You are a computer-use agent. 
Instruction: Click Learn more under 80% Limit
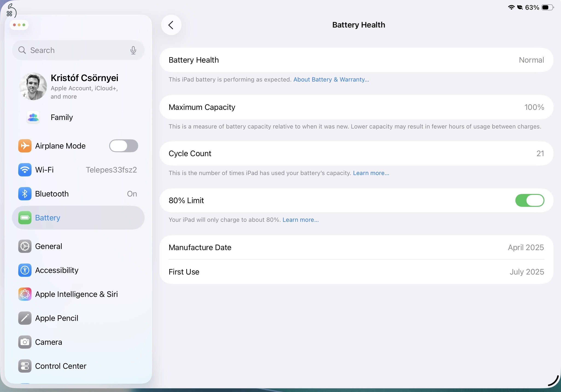click(x=301, y=220)
